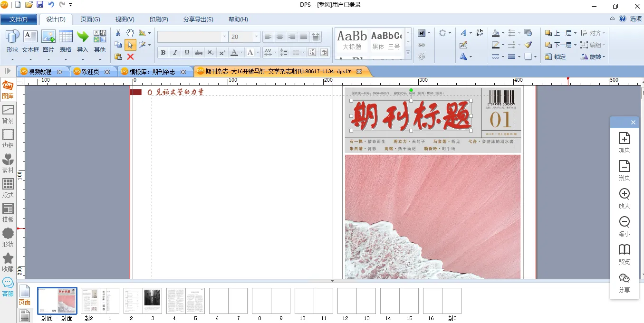Toggle italic formatting
The image size is (644, 323).
(x=175, y=53)
